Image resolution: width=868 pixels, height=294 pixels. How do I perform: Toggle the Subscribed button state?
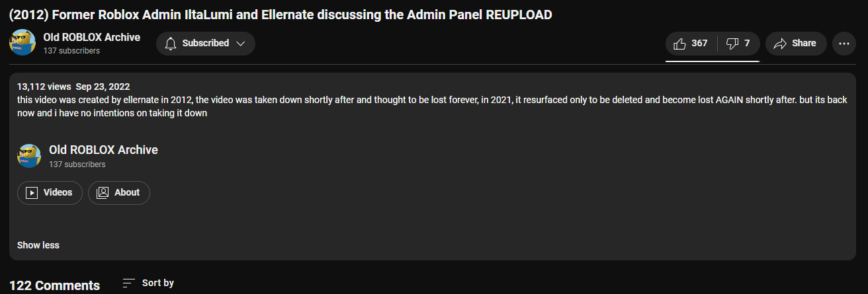[204, 44]
